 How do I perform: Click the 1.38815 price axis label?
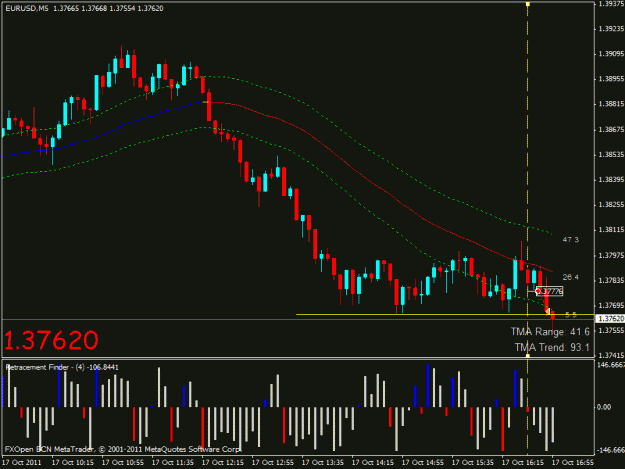tap(611, 104)
